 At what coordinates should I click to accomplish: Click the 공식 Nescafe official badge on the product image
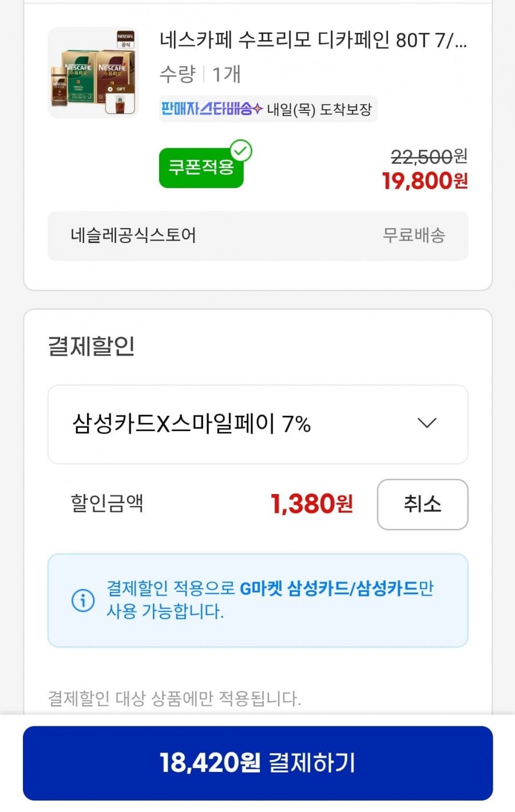coord(126,39)
